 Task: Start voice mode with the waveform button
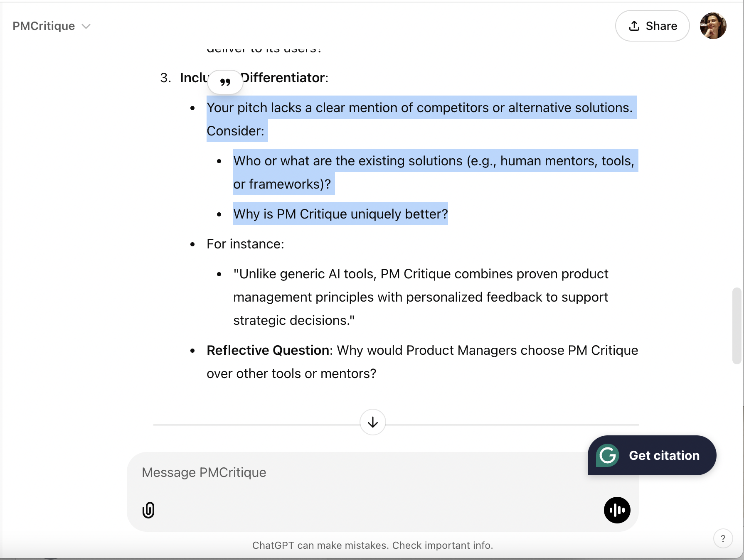[617, 510]
